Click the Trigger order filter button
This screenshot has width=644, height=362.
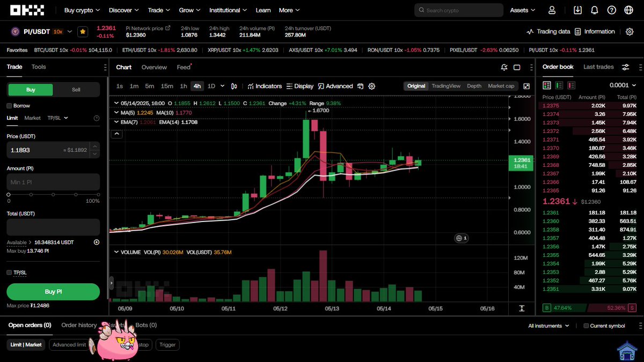click(167, 345)
